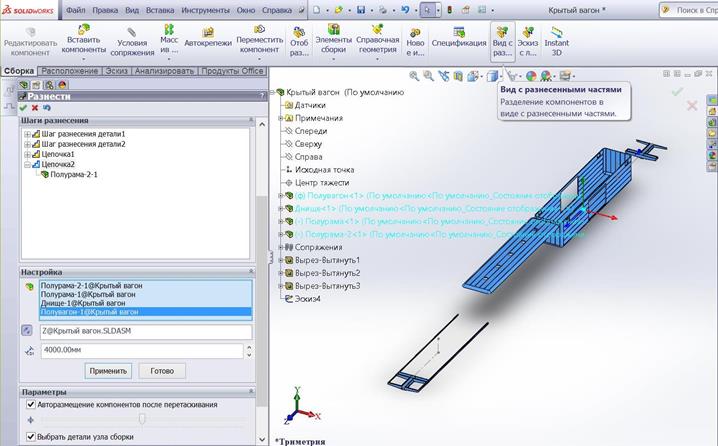
Task: Collapse the Цепочка2 explode step node
Action: (27, 164)
